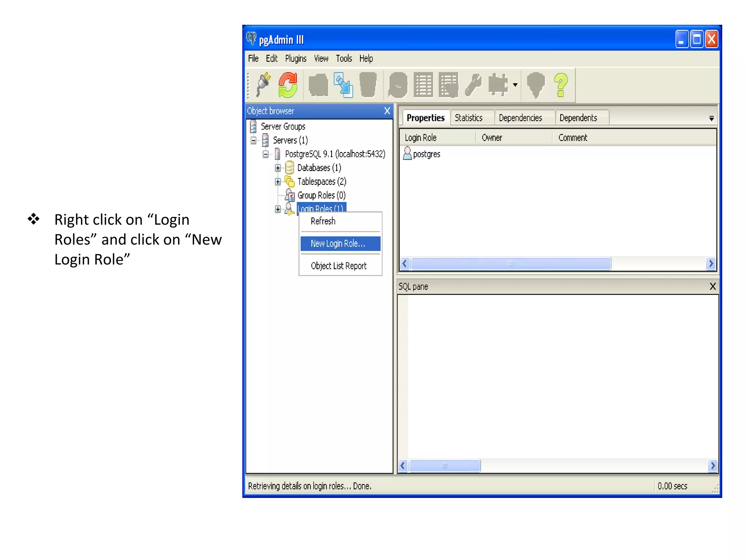747x560 pixels.
Task: Close the Object browser panel
Action: (387, 111)
